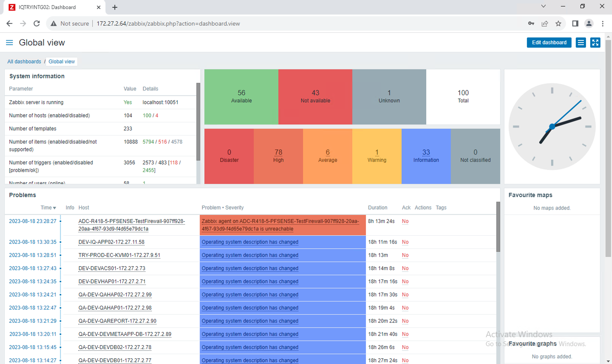Open a new browser tab
Image resolution: width=612 pixels, height=364 pixels.
(x=115, y=7)
